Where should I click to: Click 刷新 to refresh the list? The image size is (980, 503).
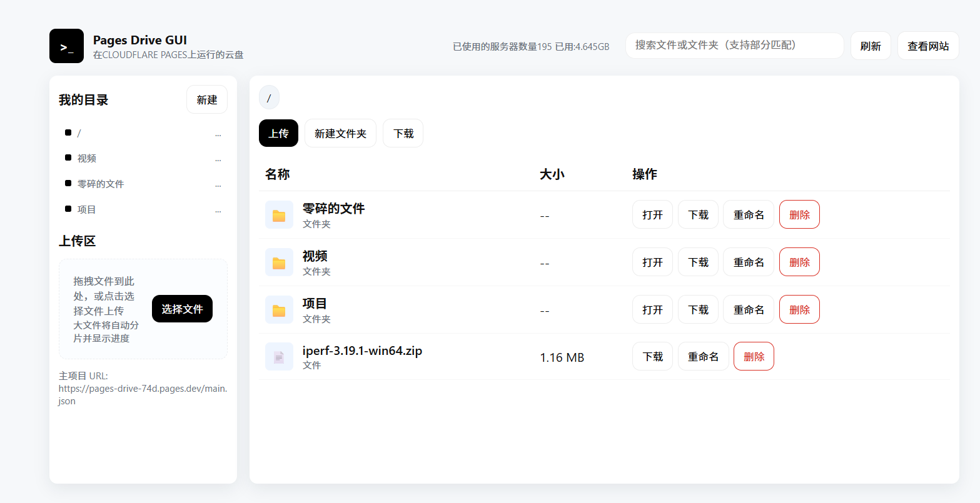point(871,46)
